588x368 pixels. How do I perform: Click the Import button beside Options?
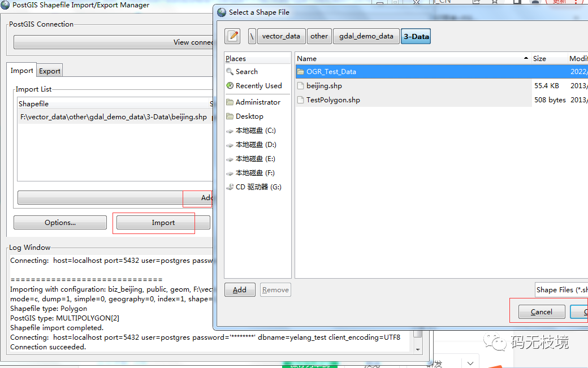point(163,223)
